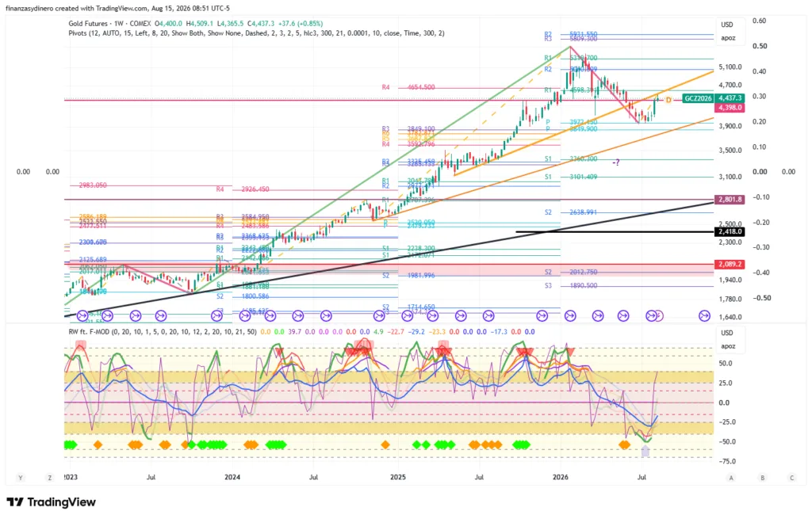Click the 3,500.0 price axis label
The height and width of the screenshot is (519, 812).
coord(730,151)
